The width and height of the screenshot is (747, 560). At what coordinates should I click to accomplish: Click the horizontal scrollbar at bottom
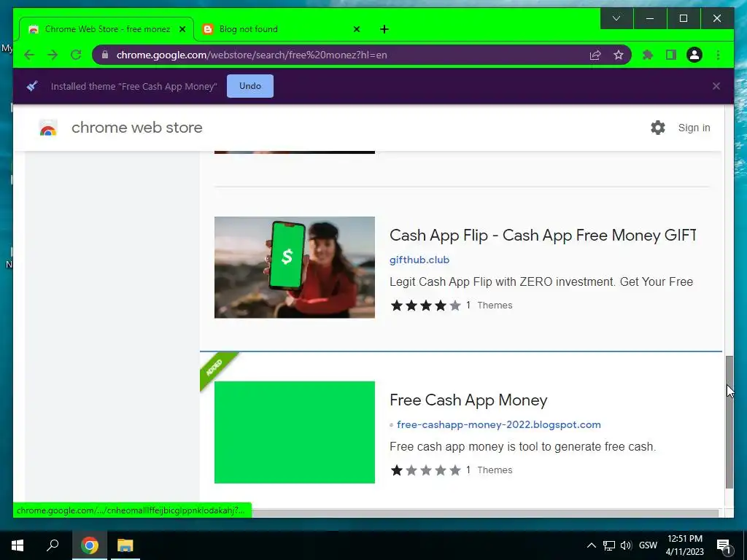485,513
